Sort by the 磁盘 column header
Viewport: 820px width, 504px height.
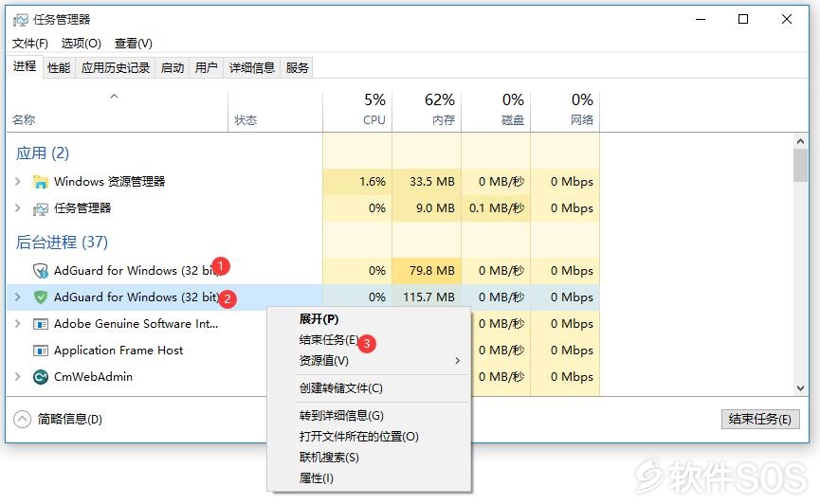pyautogui.click(x=496, y=110)
